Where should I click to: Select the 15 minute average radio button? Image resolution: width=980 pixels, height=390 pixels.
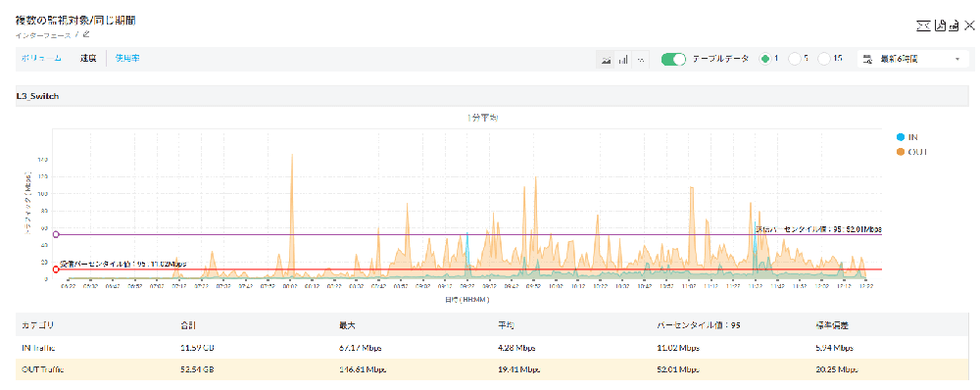pyautogui.click(x=824, y=59)
